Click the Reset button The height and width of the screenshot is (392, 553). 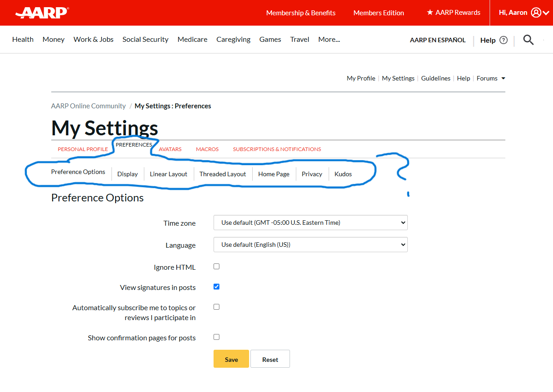pos(270,359)
